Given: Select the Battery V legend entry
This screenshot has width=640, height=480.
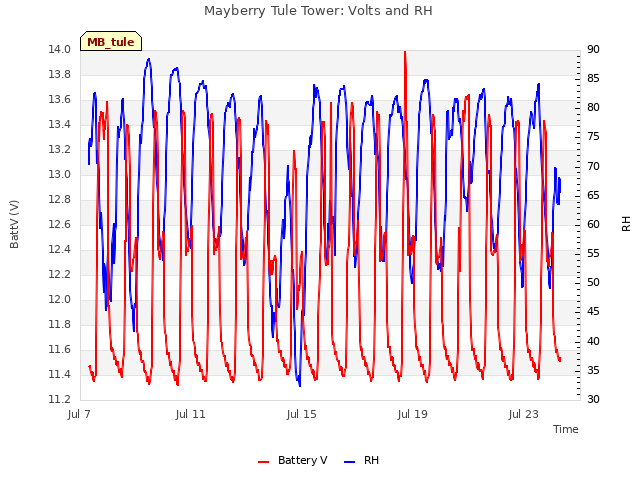Looking at the screenshot, I should click(x=292, y=460).
